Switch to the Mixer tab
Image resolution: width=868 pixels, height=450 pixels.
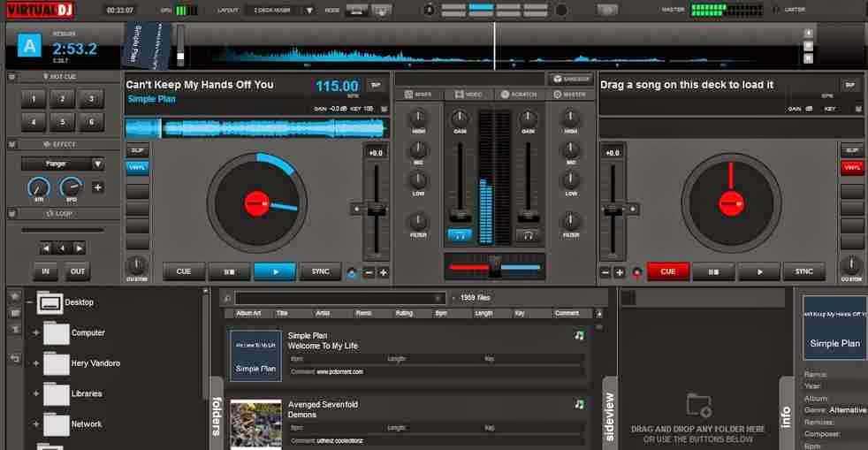pyautogui.click(x=418, y=95)
